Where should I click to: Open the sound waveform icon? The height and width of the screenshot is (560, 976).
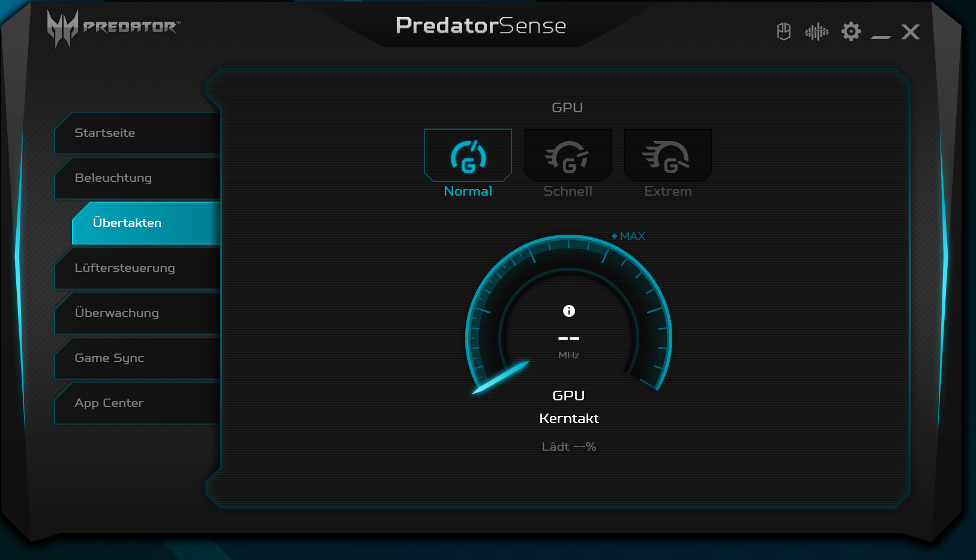coord(816,31)
